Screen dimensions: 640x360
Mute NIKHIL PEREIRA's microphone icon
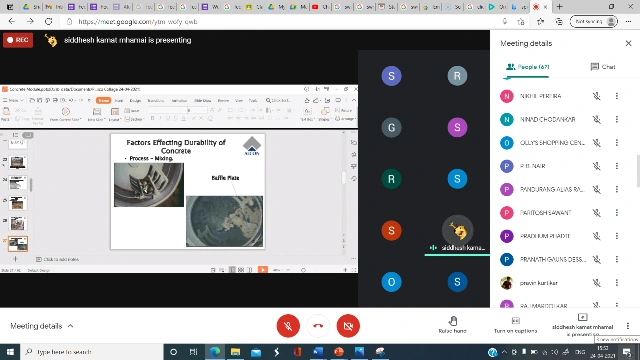pyautogui.click(x=596, y=96)
